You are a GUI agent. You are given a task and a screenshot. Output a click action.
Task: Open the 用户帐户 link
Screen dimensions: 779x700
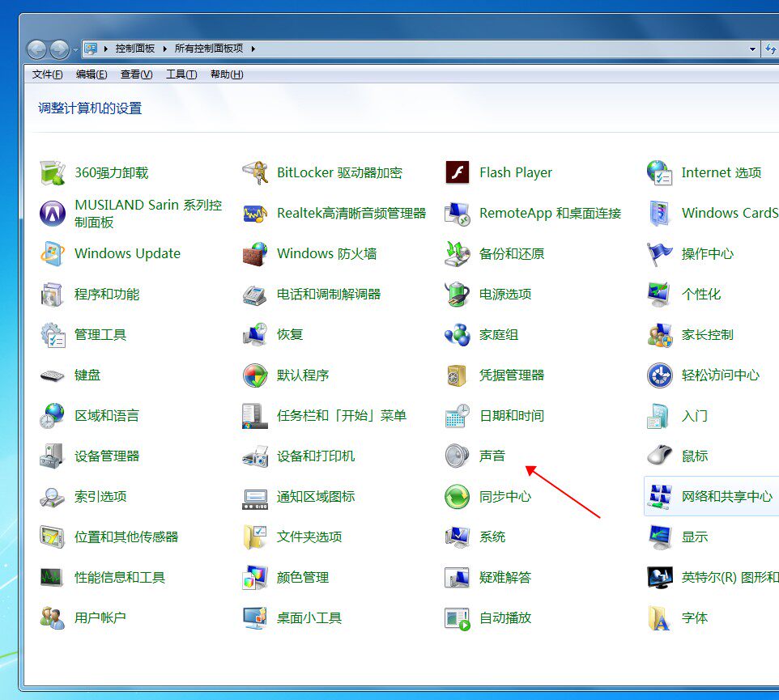pyautogui.click(x=100, y=618)
